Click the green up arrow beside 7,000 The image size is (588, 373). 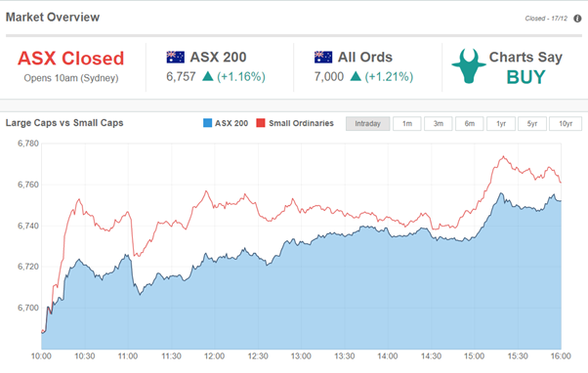356,76
